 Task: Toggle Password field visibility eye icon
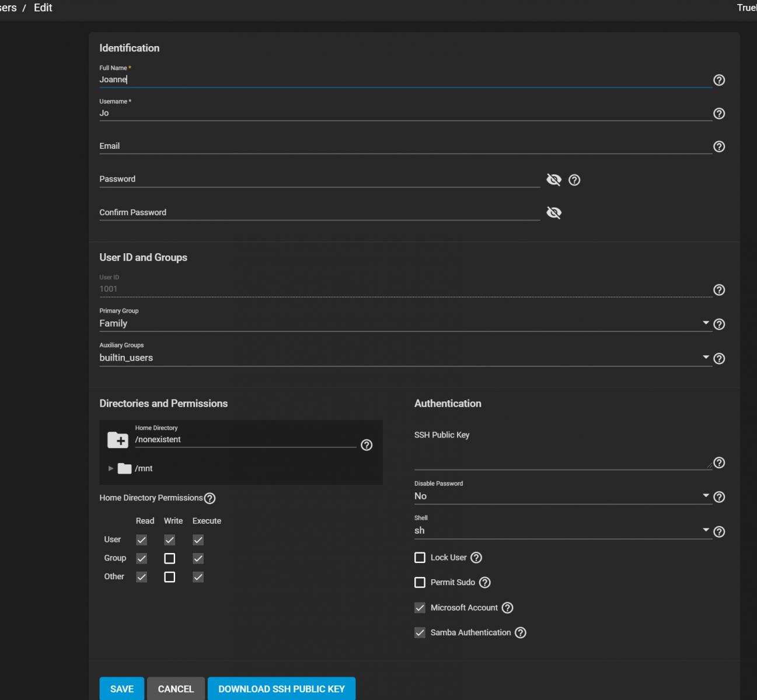click(554, 180)
